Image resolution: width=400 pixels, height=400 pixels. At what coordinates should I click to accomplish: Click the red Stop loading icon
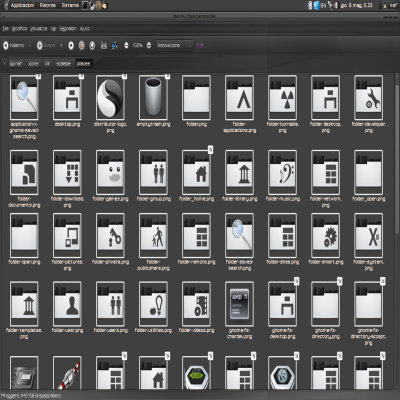pos(82,45)
